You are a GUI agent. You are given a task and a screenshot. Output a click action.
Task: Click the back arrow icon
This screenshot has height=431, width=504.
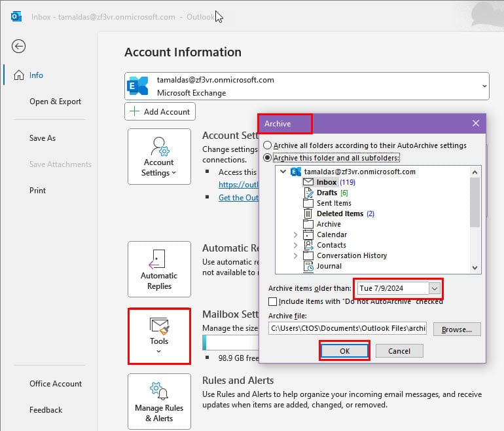(18, 46)
